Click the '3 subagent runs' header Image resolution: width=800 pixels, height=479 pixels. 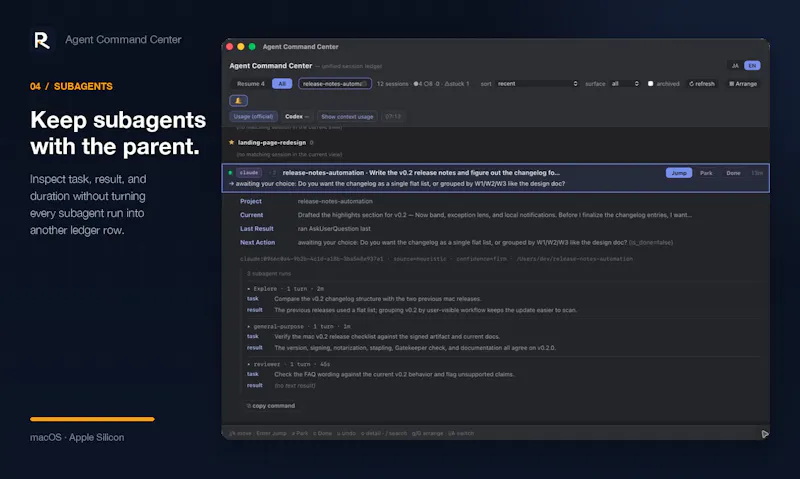[x=269, y=274]
